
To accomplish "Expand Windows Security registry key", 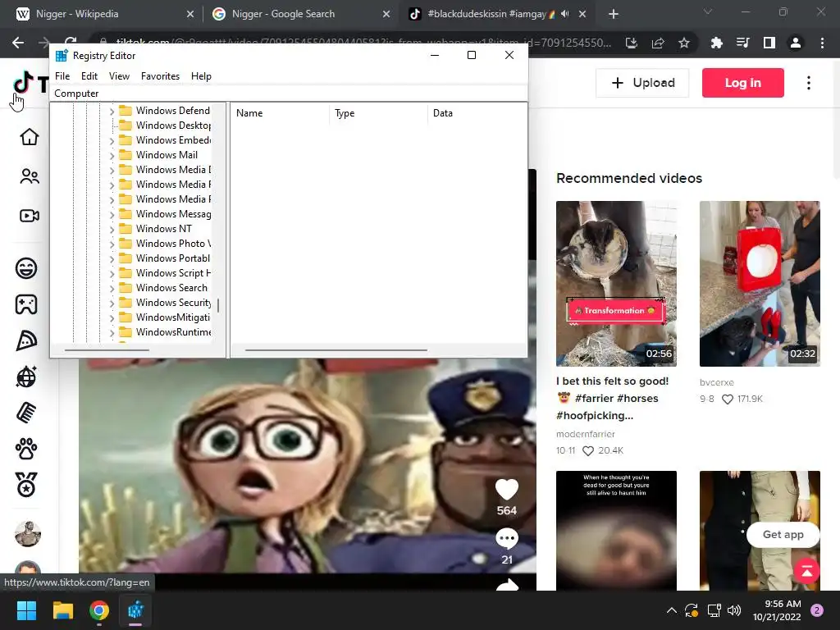I will [112, 304].
